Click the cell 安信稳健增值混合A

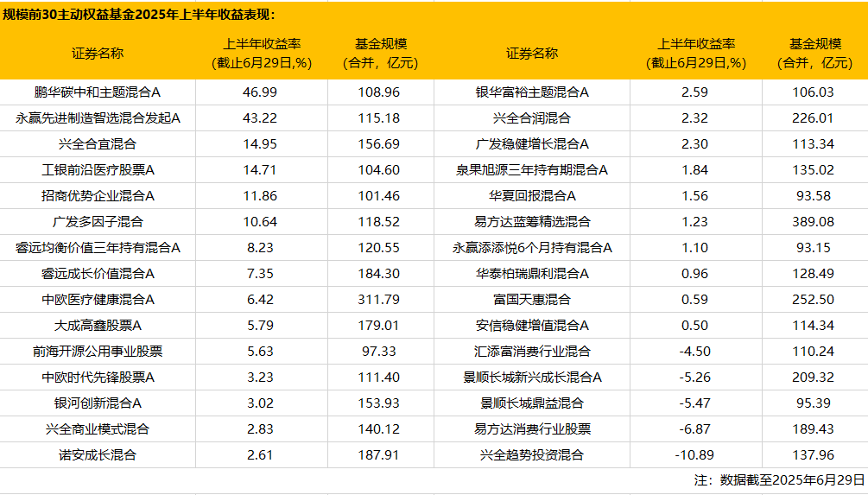coord(532,327)
